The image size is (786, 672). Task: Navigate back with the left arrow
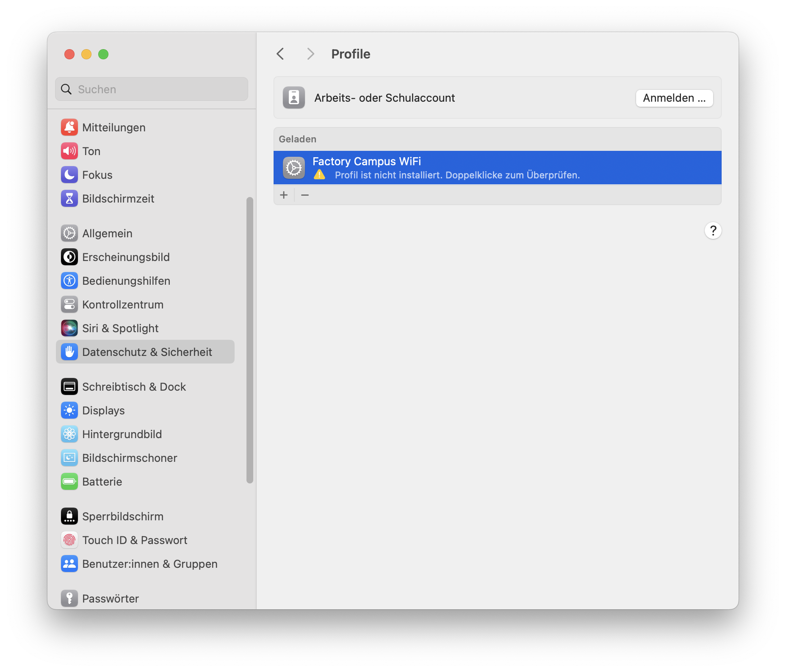[x=280, y=54]
